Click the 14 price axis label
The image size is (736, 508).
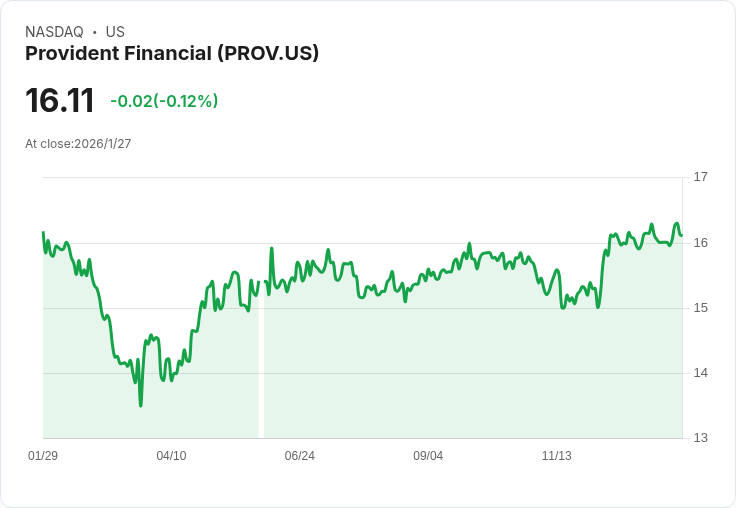[700, 373]
